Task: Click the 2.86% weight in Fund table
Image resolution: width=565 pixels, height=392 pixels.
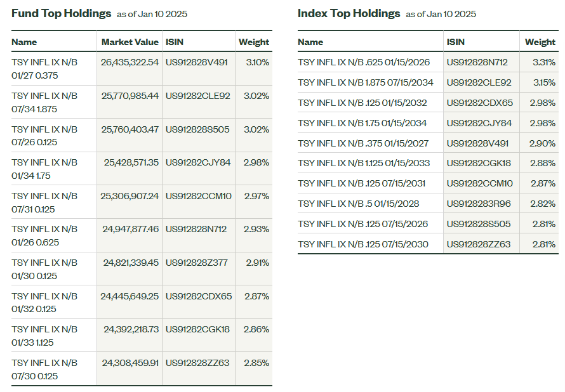Action: coord(256,329)
